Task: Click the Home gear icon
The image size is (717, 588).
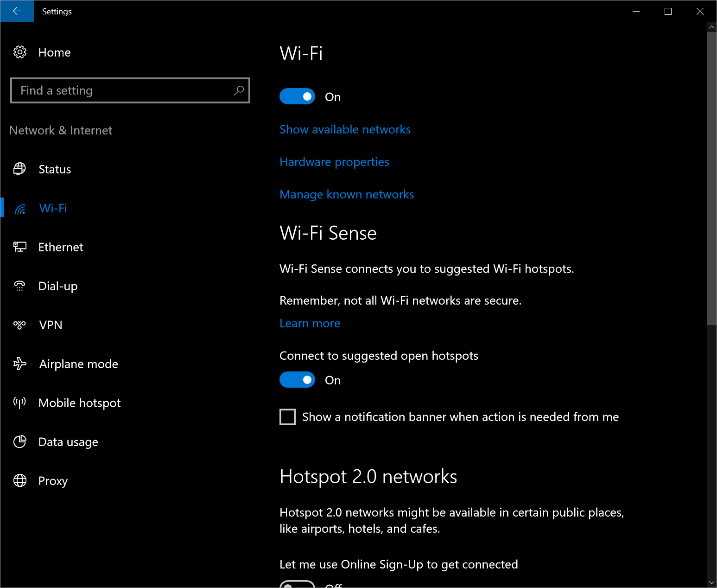Action: coord(20,52)
